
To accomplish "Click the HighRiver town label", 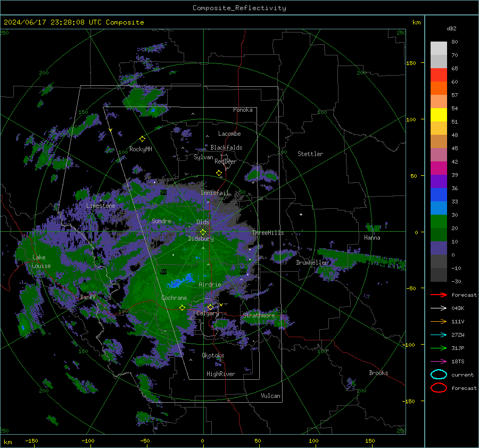I will click(x=221, y=374).
